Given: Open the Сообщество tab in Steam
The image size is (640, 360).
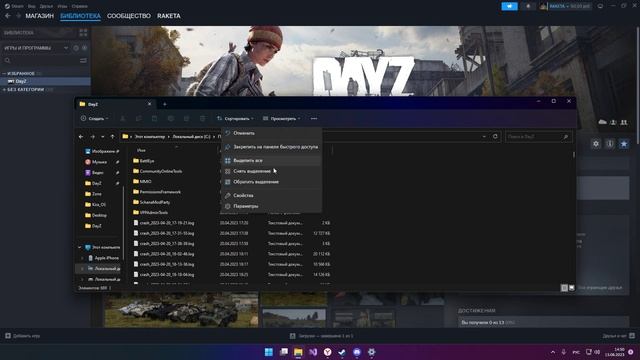Looking at the screenshot, I should click(x=129, y=16).
